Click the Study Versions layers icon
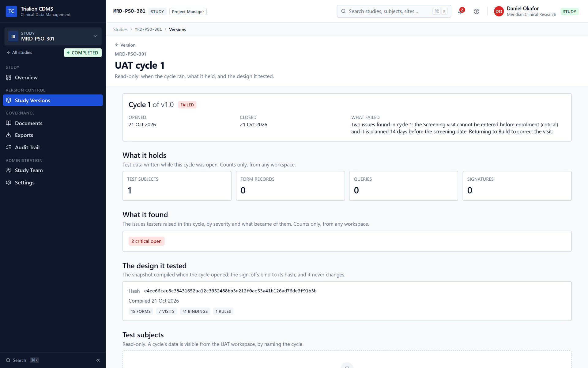 click(9, 100)
